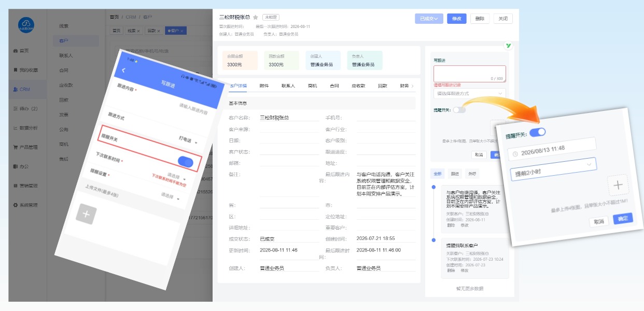
Task: Close the 线索 page tab
Action: pyautogui.click(x=139, y=31)
